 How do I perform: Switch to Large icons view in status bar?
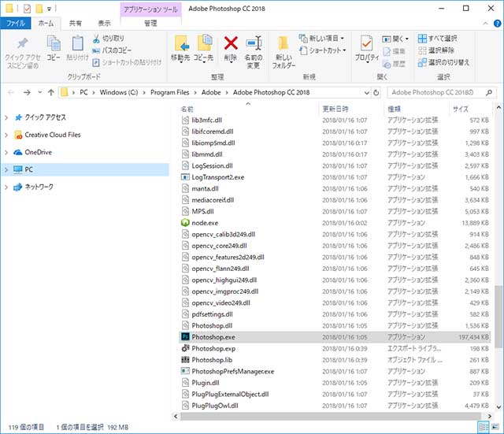[495, 427]
